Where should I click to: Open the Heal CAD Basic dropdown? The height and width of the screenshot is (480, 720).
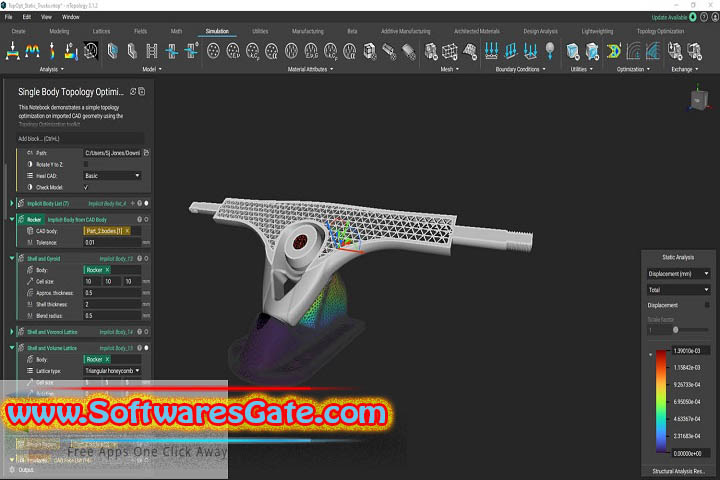112,175
